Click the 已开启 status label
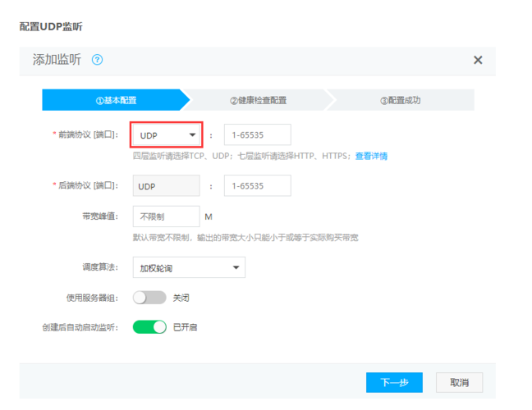The height and width of the screenshot is (410, 532). pyautogui.click(x=185, y=327)
